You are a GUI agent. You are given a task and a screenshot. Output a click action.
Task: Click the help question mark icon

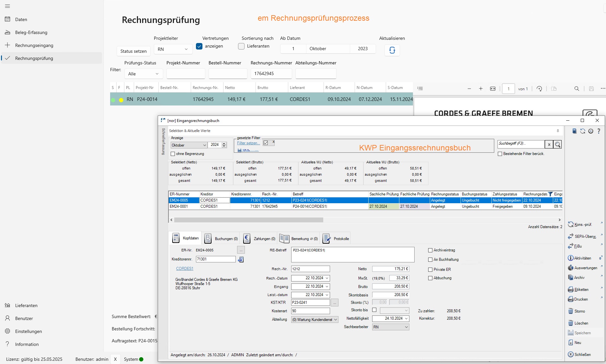click(x=599, y=131)
